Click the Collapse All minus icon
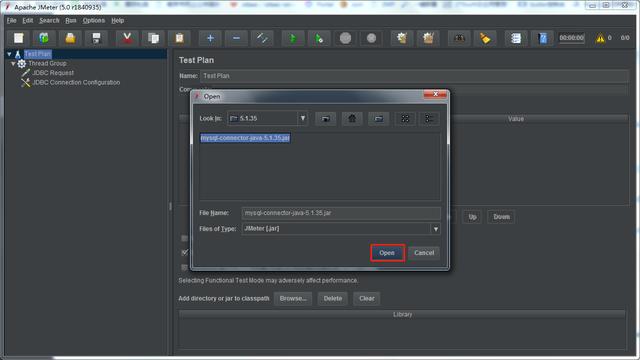Viewport: 640px width, 360px height. pos(236,38)
